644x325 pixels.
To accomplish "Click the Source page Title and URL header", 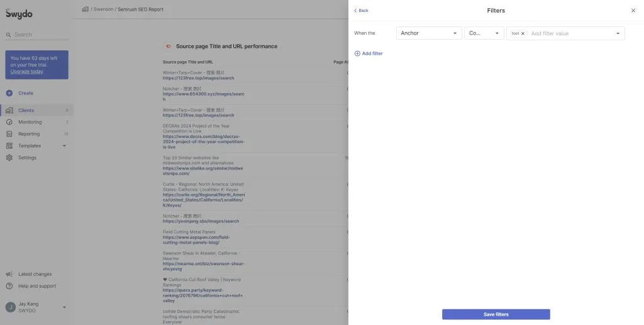I will 187,62.
